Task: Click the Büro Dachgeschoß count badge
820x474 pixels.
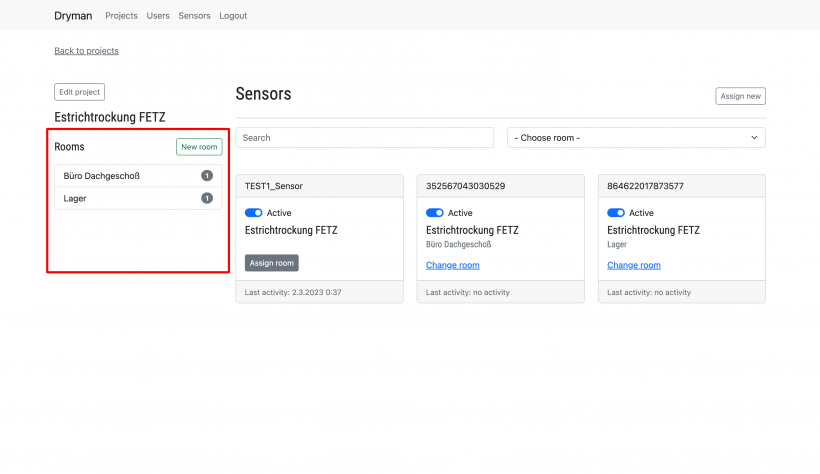Action: click(x=207, y=176)
